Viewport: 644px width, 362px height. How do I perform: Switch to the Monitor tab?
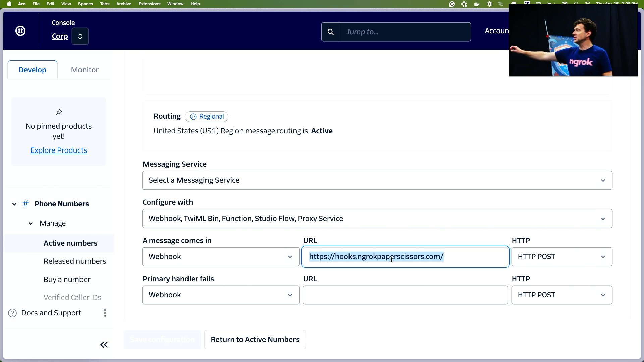pos(85,69)
